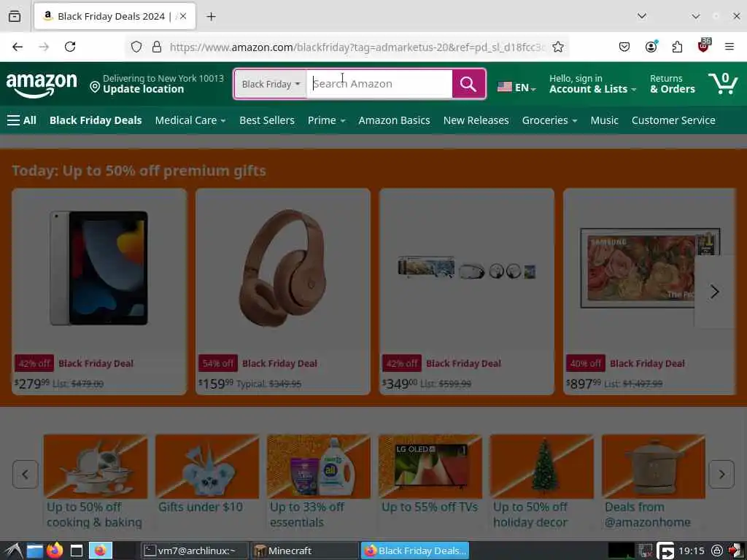Expand the Prime menu

click(326, 120)
